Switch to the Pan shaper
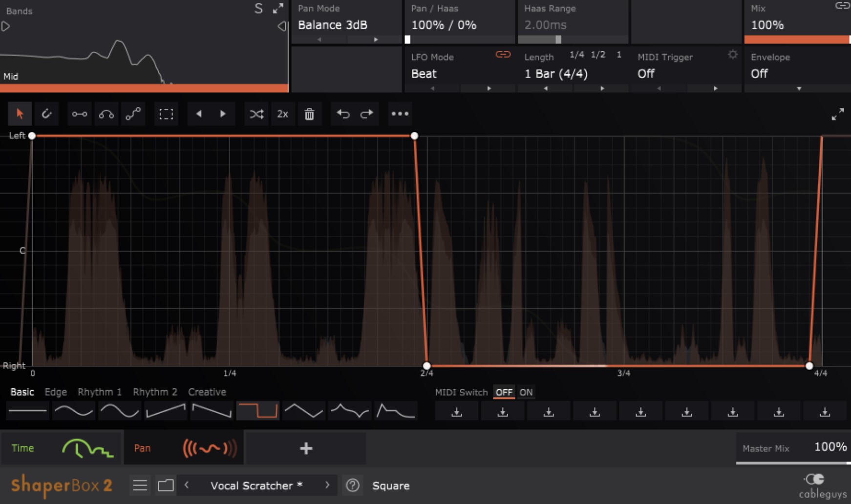The width and height of the screenshot is (851, 504). [183, 448]
